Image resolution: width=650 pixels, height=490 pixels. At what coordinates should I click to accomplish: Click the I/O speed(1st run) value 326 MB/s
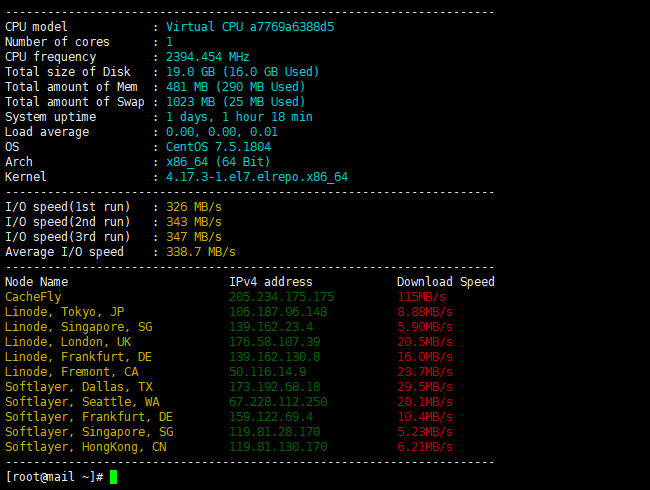(194, 207)
